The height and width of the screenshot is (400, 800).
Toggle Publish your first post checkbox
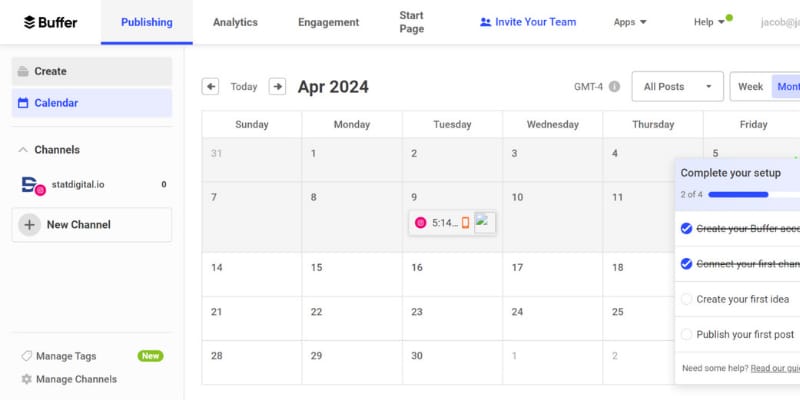pos(687,335)
